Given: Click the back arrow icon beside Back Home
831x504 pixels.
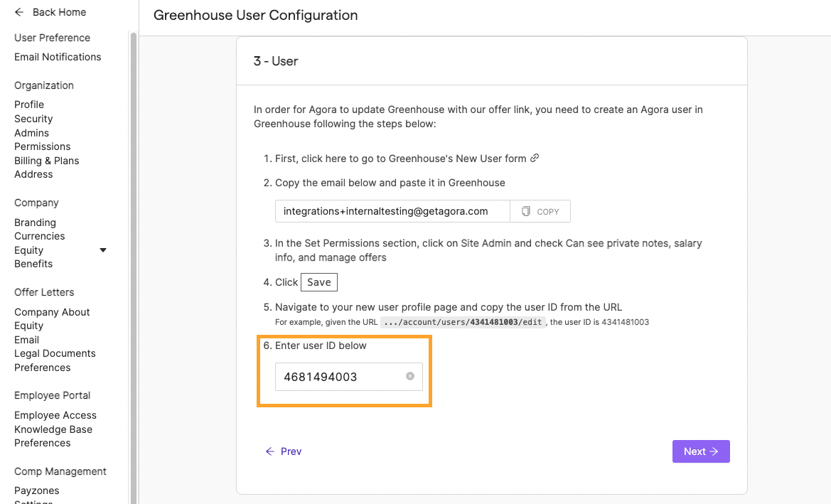Looking at the screenshot, I should coord(19,12).
